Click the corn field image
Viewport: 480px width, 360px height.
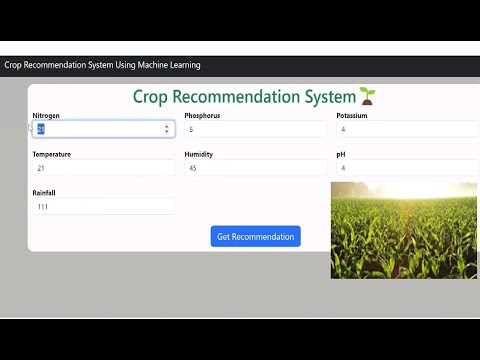click(x=404, y=230)
